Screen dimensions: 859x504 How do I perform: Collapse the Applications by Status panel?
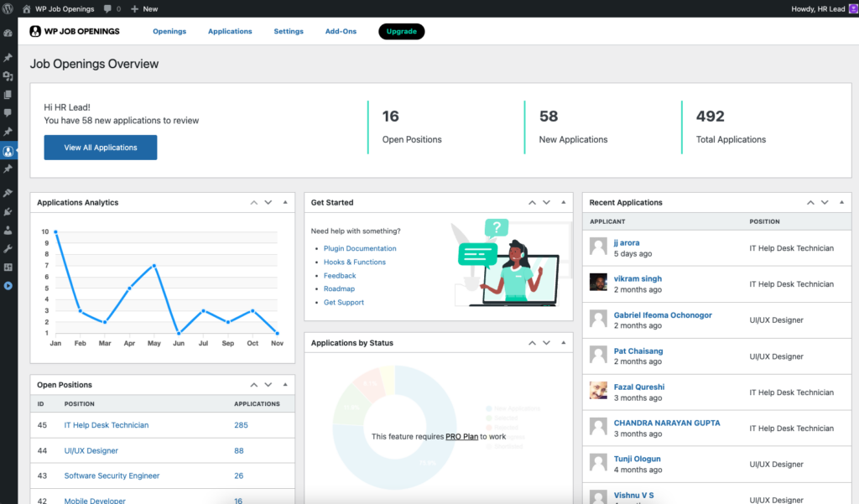[564, 343]
